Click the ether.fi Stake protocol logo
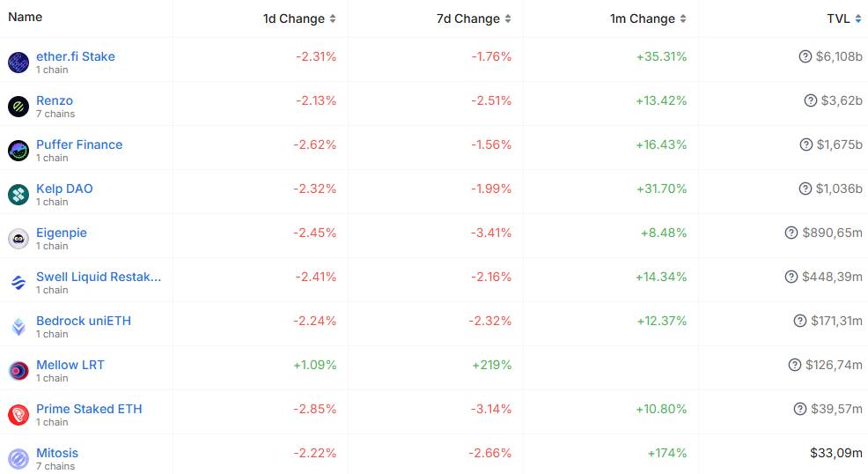Viewport: 868px width, 474px height. click(x=18, y=63)
